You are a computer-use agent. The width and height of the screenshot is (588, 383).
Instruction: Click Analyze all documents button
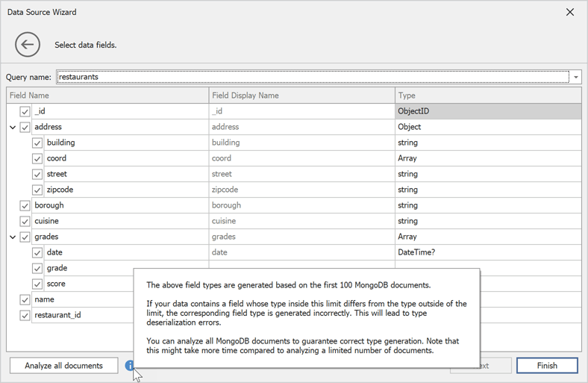pos(63,366)
